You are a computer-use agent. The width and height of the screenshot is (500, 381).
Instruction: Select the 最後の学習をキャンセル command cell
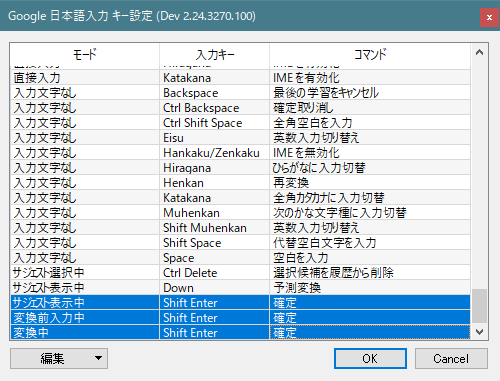[x=370, y=93]
